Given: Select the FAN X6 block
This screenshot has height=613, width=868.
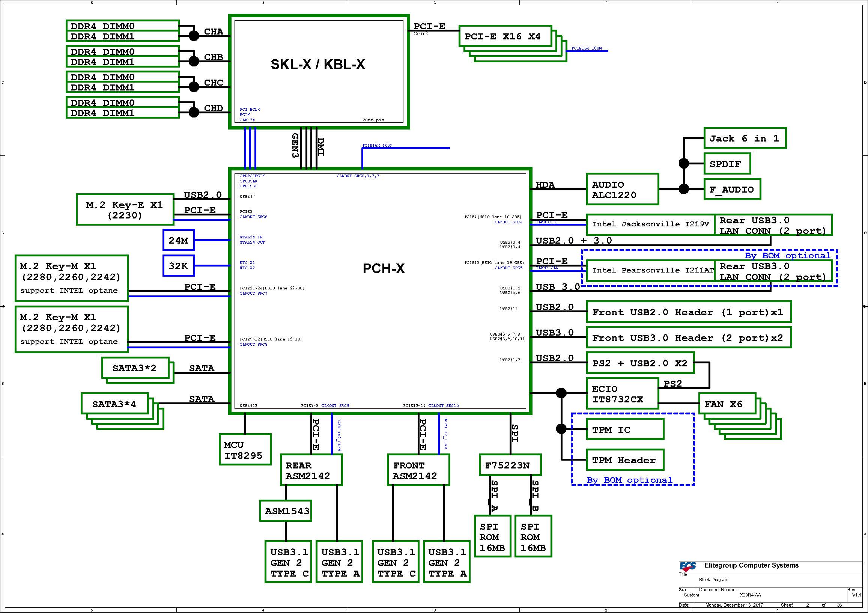Looking at the screenshot, I should pos(727,404).
